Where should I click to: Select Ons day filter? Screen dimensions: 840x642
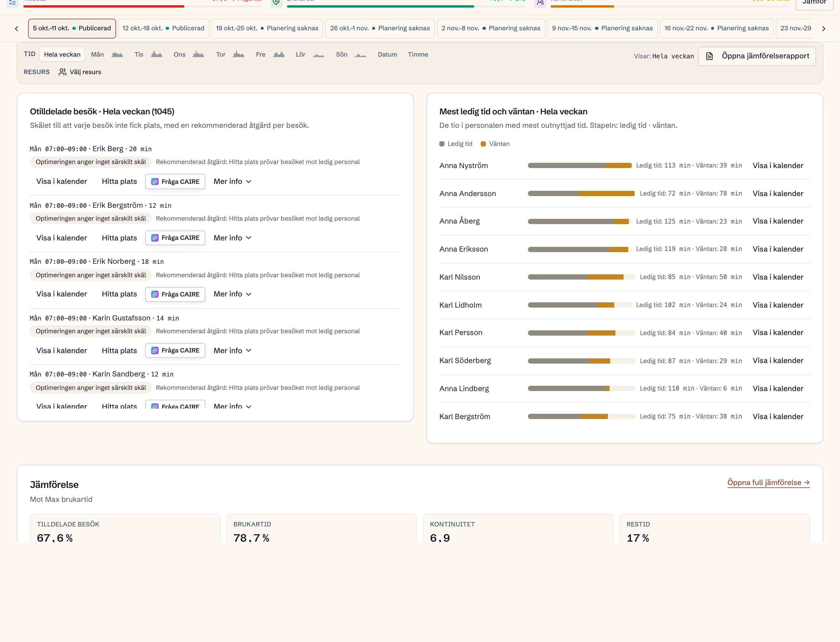pyautogui.click(x=189, y=54)
